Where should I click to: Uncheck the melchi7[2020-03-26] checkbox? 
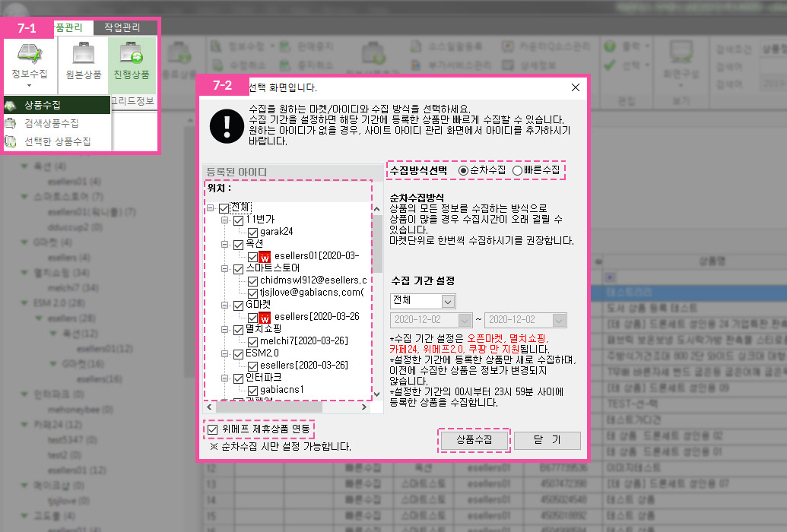tap(252, 342)
